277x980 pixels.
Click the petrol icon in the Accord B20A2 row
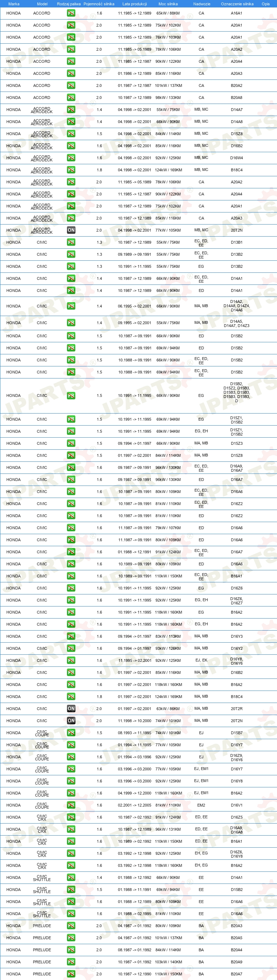click(x=71, y=85)
